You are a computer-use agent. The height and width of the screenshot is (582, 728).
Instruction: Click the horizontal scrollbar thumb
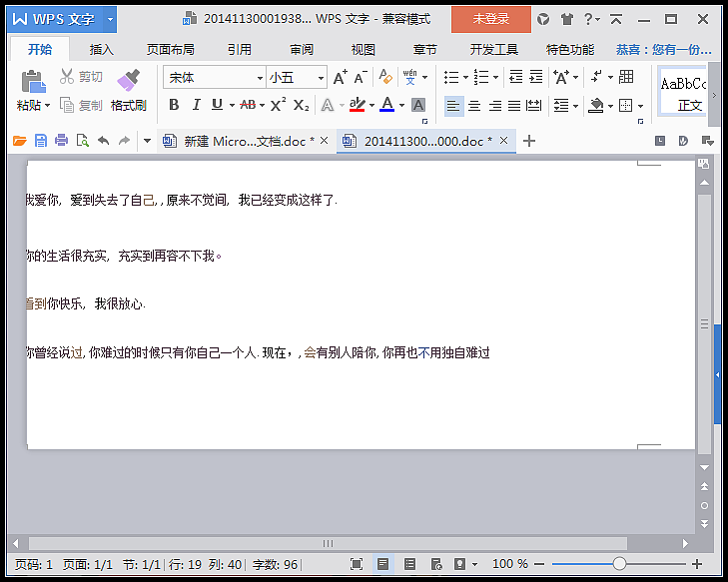tap(328, 543)
